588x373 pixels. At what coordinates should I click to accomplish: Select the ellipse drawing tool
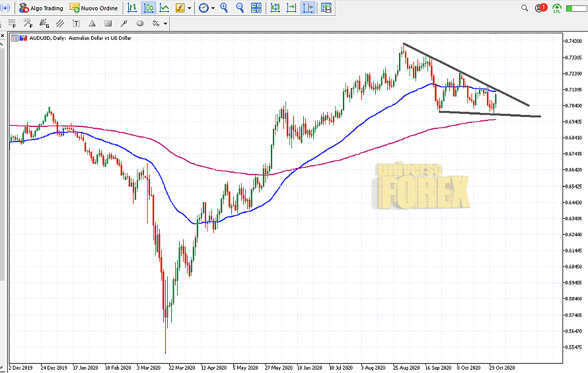(x=139, y=23)
